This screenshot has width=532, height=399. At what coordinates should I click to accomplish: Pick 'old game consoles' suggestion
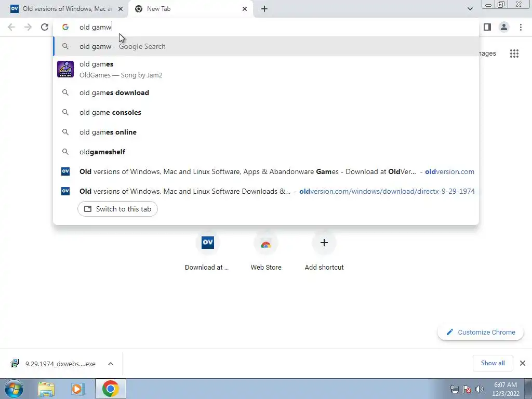tap(266, 112)
